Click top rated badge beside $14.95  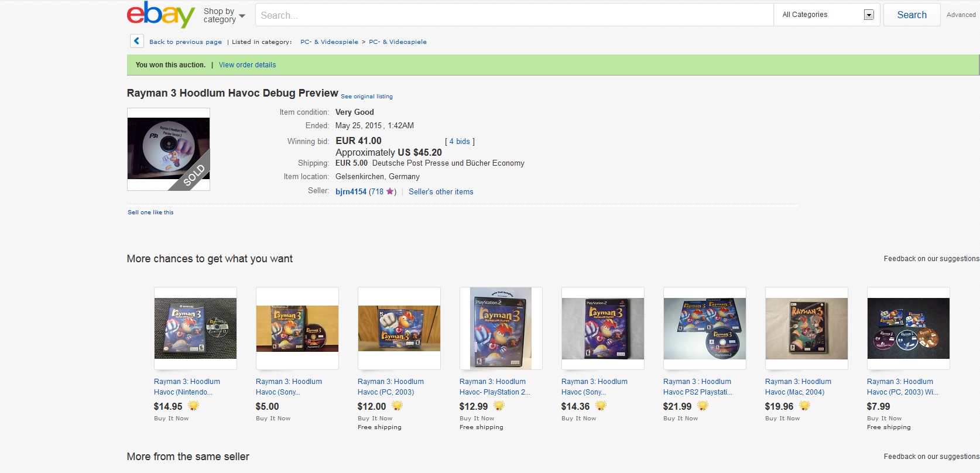tap(193, 406)
